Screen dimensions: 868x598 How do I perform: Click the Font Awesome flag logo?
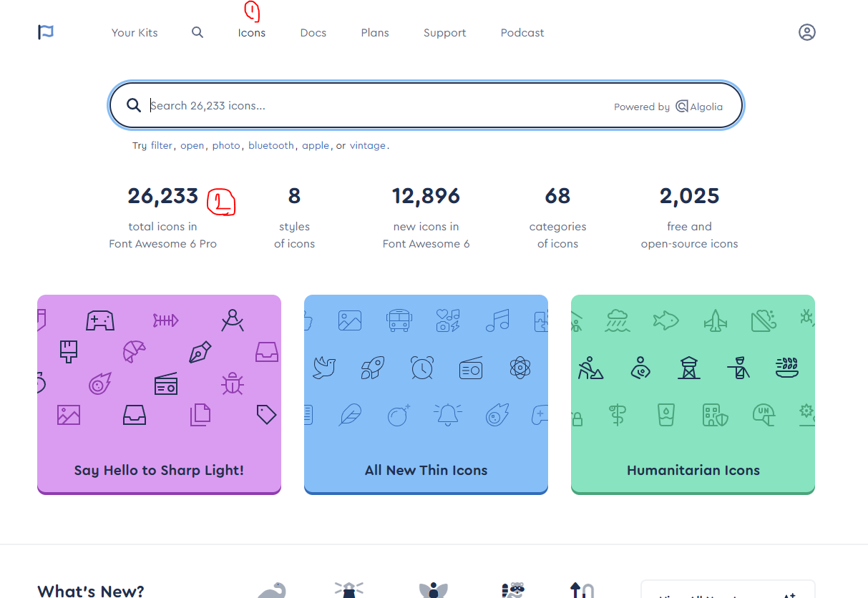tap(46, 32)
